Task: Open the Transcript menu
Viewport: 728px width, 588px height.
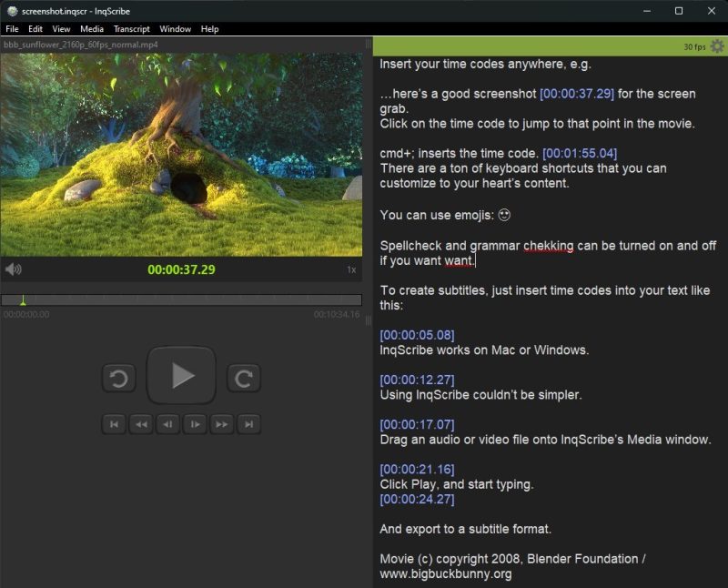Action: pyautogui.click(x=132, y=29)
